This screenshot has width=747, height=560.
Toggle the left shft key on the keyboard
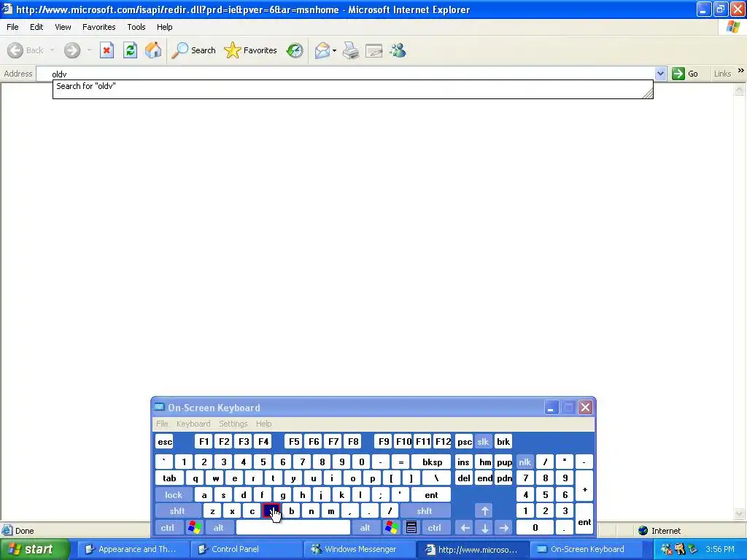177,511
